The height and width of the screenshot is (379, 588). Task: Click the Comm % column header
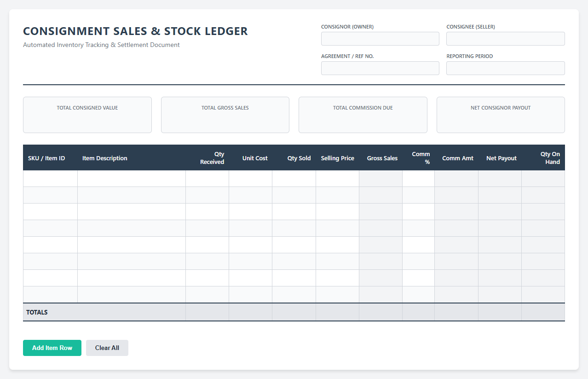point(418,158)
